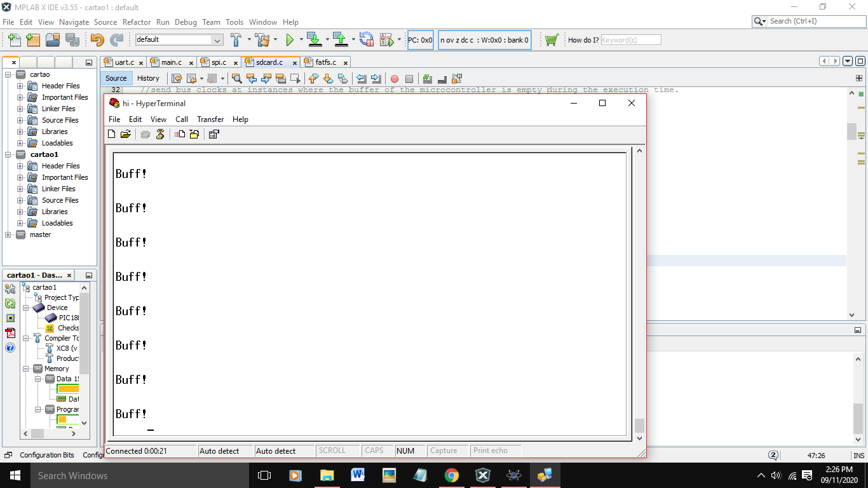Image resolution: width=868 pixels, height=488 pixels.
Task: Click editor Find Selection magnifier icon
Action: click(x=237, y=79)
